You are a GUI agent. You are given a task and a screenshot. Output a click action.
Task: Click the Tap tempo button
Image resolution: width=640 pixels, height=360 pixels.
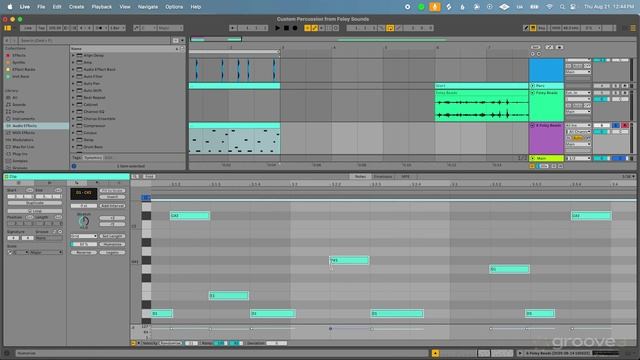coord(41,28)
